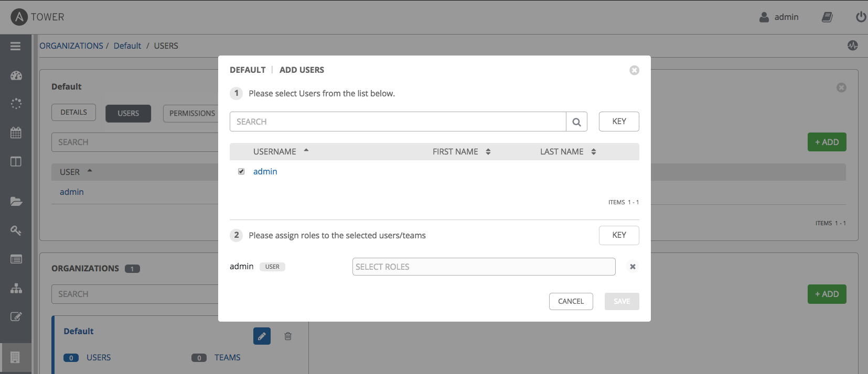Open admin in background users list
Viewport: 868px width, 374px height.
(x=72, y=192)
